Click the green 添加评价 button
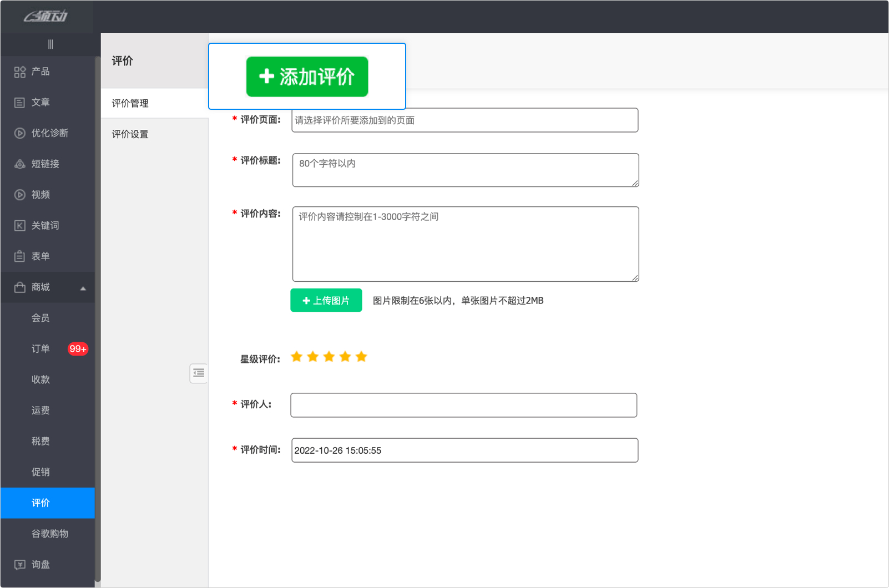Screen dimensions: 889x588 click(x=307, y=77)
